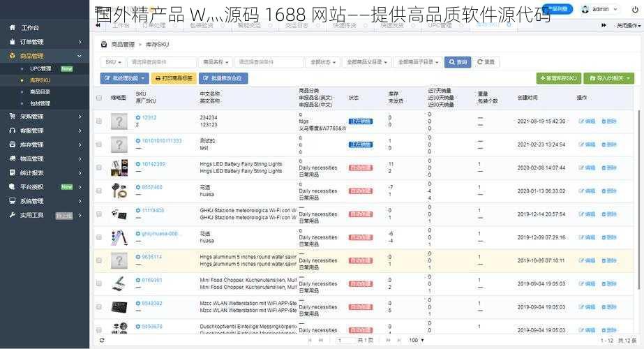Click the page number input in pagination
The height and width of the screenshot is (349, 644).
pos(345,341)
